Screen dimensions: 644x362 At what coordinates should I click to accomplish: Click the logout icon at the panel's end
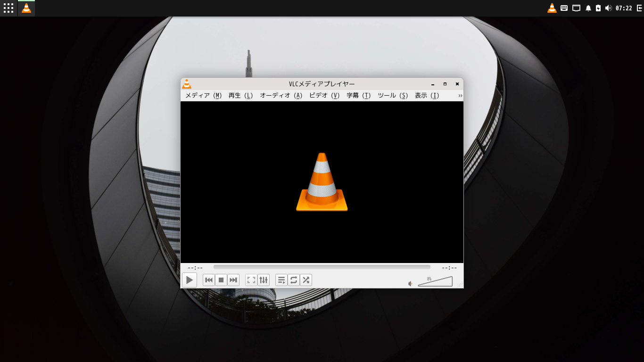(639, 8)
